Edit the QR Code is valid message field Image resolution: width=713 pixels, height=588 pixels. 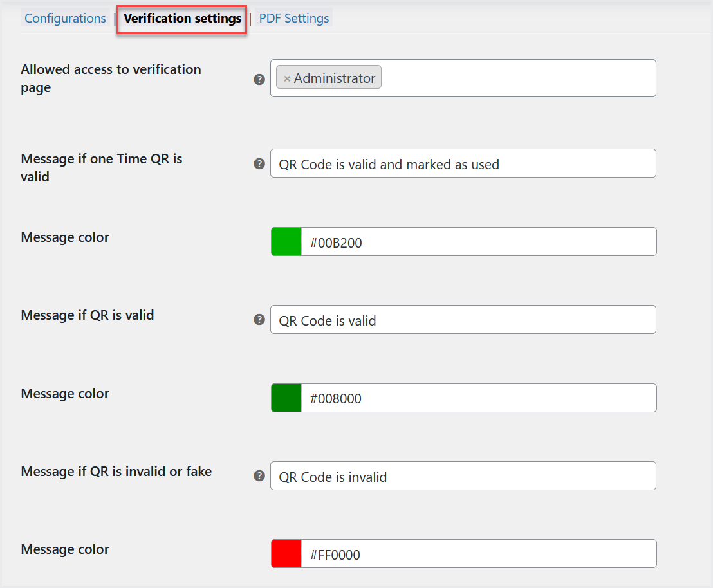(x=463, y=319)
